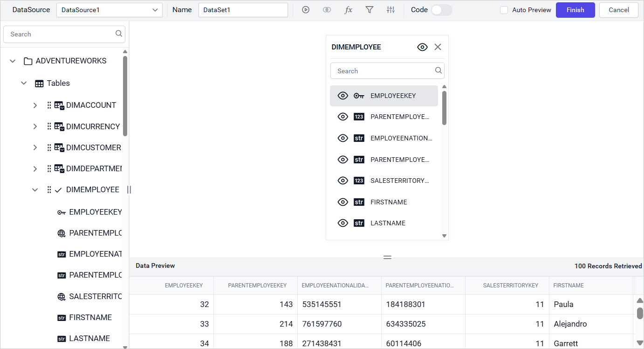The height and width of the screenshot is (349, 644).
Task: Open the filter icon in toolbar
Action: pos(370,10)
